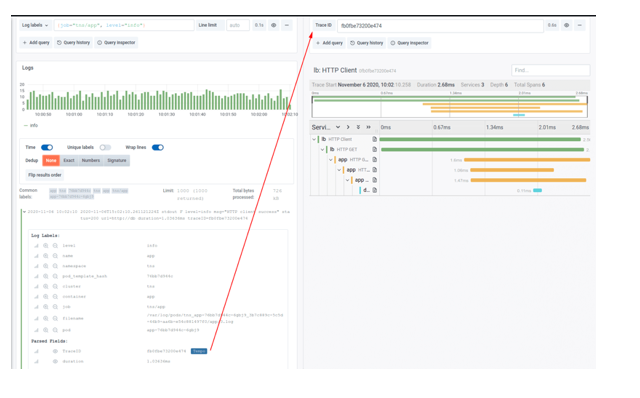Filter for value on pod label

(46, 330)
